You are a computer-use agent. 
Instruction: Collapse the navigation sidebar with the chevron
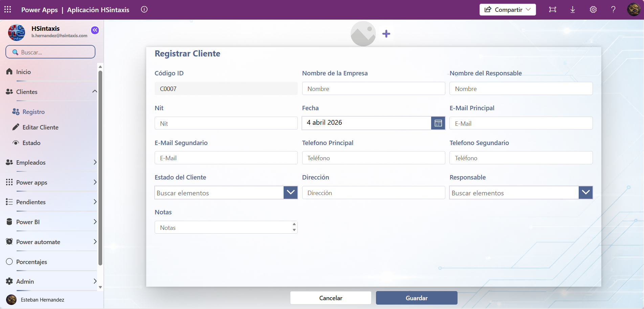[95, 30]
